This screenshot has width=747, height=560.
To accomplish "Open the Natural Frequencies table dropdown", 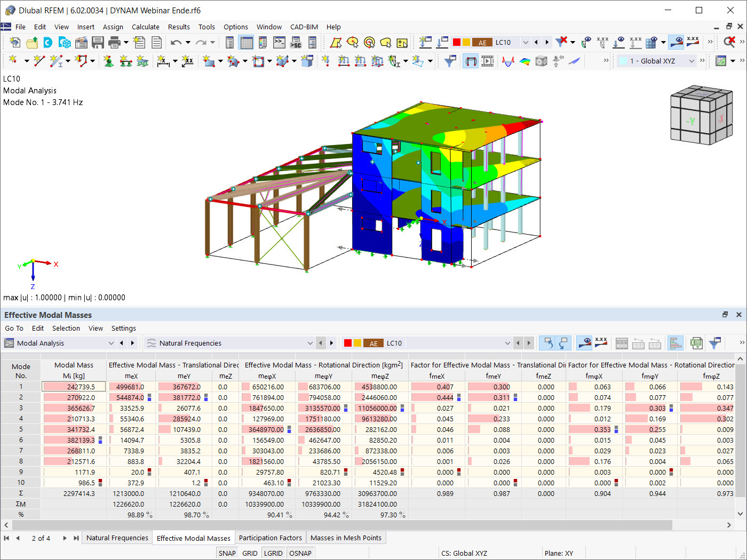I will click(309, 343).
